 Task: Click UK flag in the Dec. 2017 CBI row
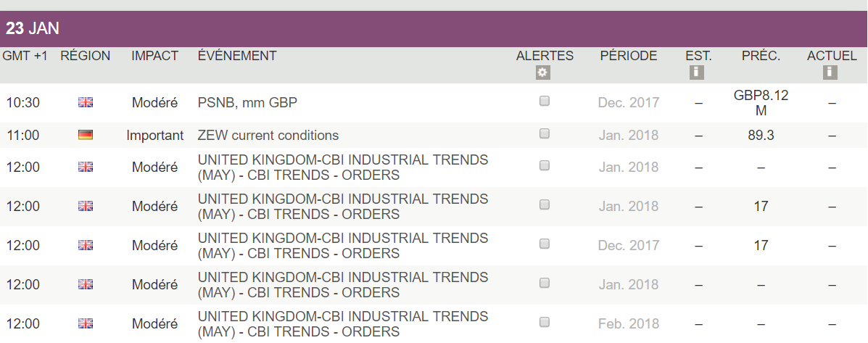86,245
